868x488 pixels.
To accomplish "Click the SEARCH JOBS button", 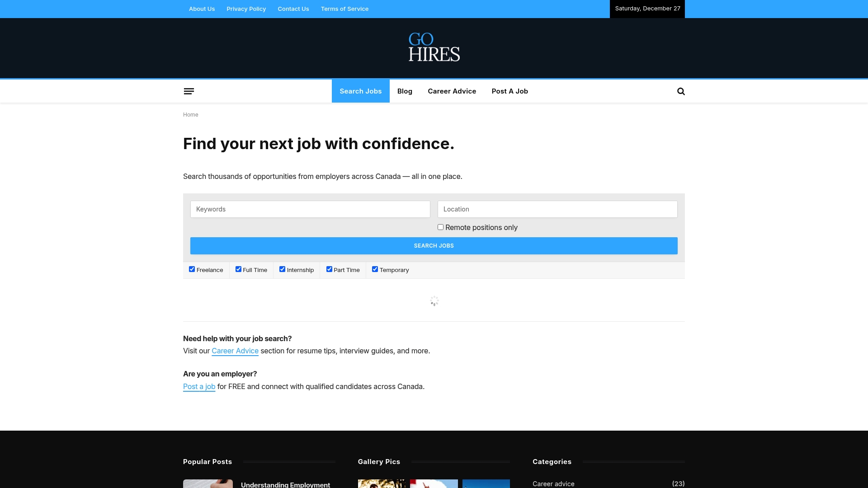I will 434,245.
